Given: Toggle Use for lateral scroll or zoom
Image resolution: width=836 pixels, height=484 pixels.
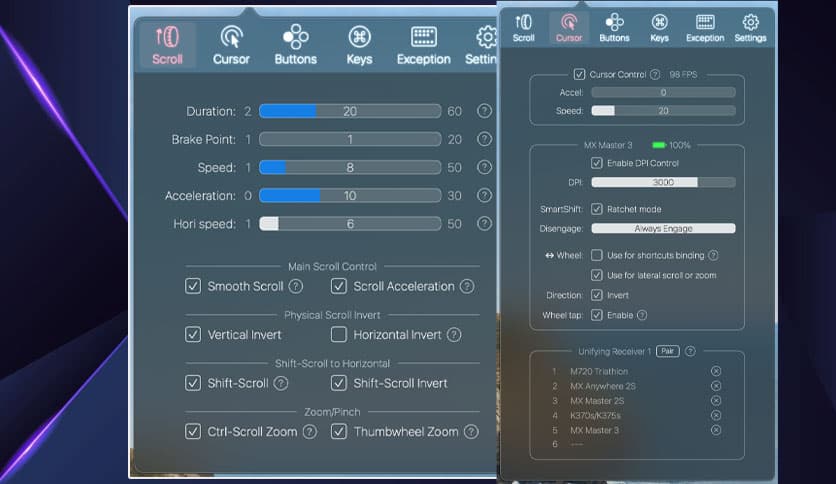Looking at the screenshot, I should [x=597, y=276].
